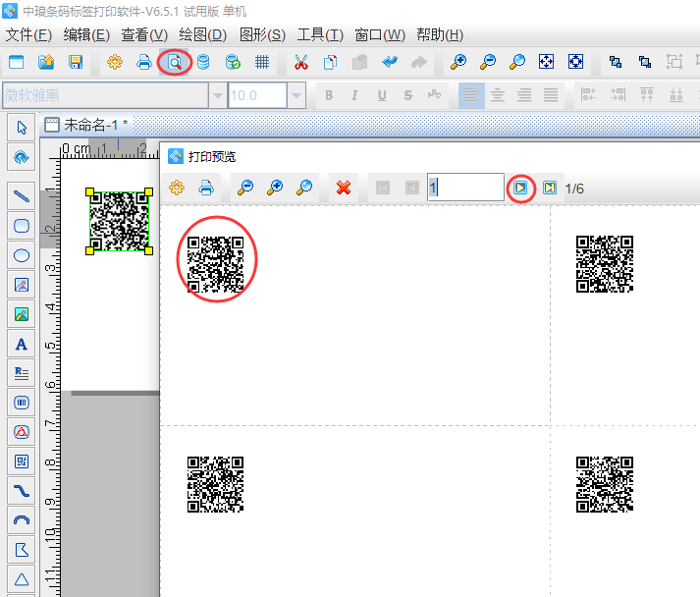Toggle italic I formatting
Image resolution: width=700 pixels, height=597 pixels.
point(355,95)
